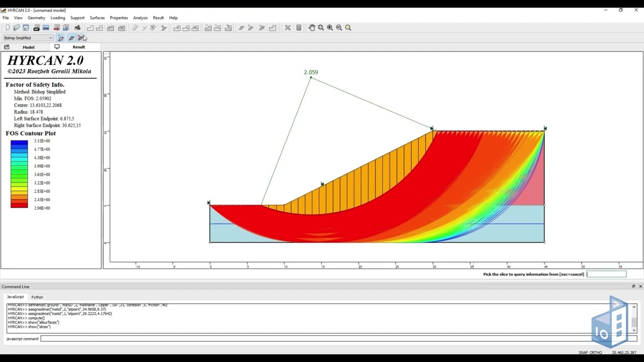The width and height of the screenshot is (644, 362).
Task: Click the first external boundary geometry icon
Action: (90, 28)
